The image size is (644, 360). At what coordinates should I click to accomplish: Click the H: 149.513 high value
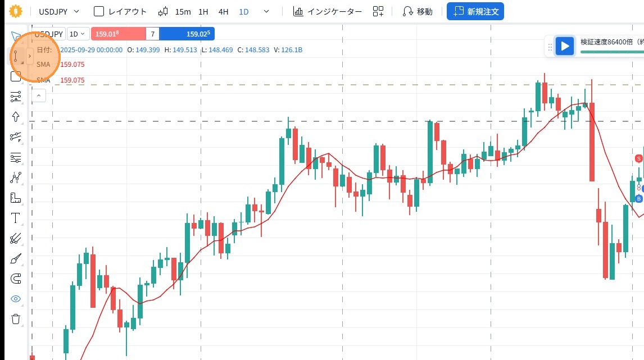[x=181, y=49]
